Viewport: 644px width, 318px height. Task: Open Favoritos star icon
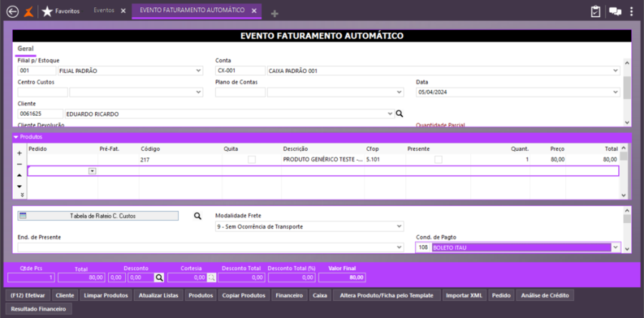pyautogui.click(x=47, y=11)
